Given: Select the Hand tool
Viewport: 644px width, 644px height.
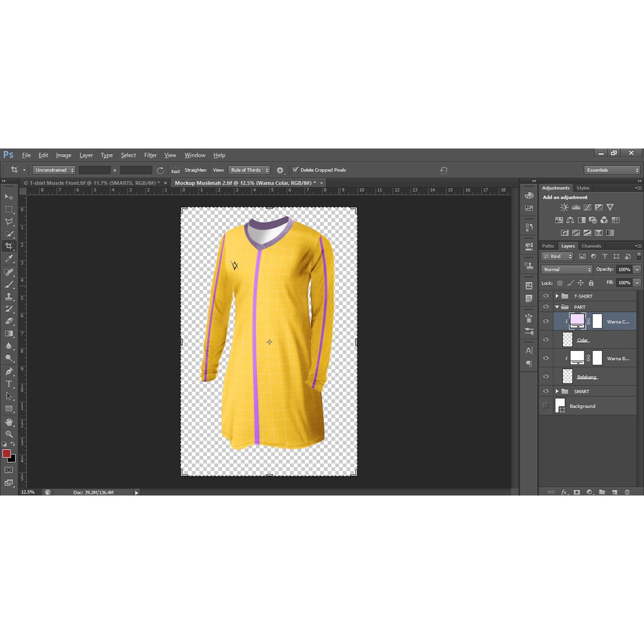Looking at the screenshot, I should (9, 421).
